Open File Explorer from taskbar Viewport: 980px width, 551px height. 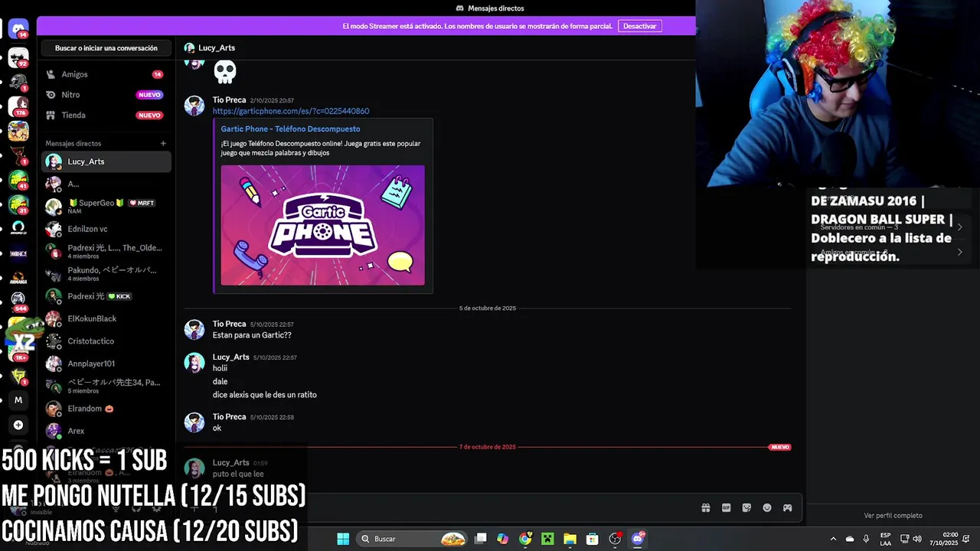point(570,539)
